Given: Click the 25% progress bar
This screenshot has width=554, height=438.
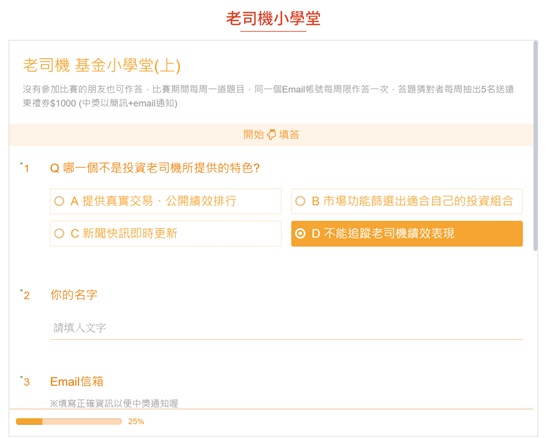Looking at the screenshot, I should [69, 421].
